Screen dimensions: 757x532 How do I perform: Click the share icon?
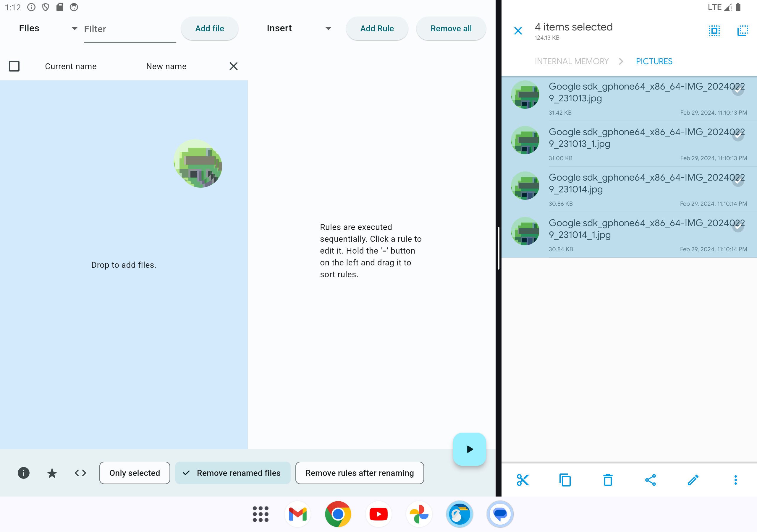(650, 480)
